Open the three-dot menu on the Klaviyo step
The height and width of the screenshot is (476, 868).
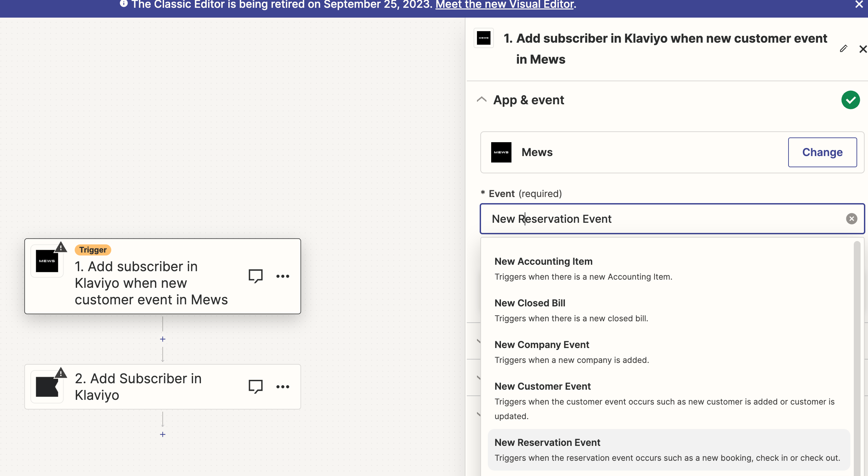coord(283,387)
